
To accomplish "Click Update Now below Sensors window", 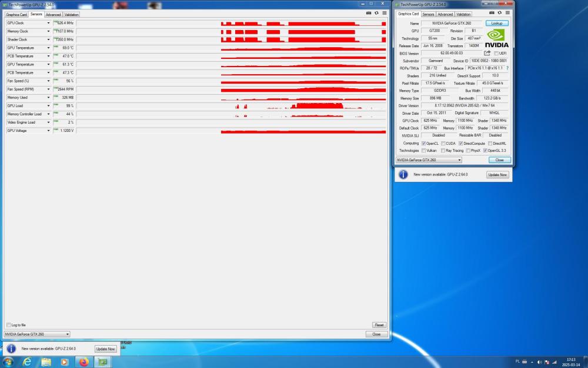I will click(105, 349).
